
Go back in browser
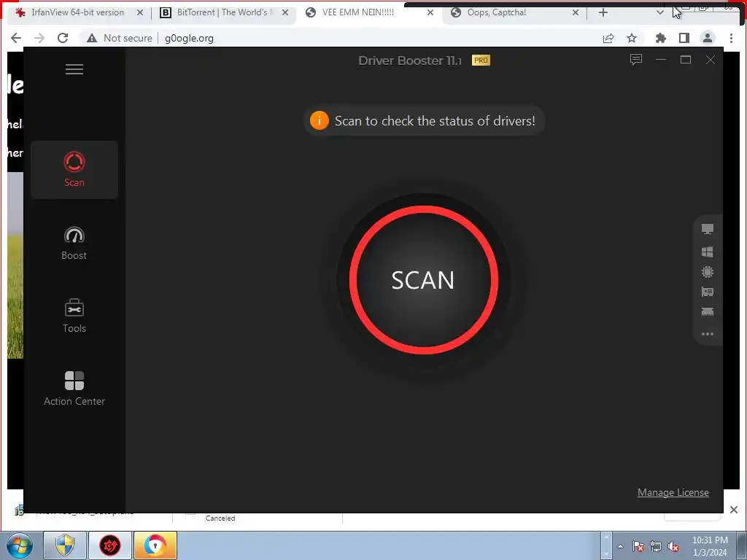pyautogui.click(x=16, y=38)
